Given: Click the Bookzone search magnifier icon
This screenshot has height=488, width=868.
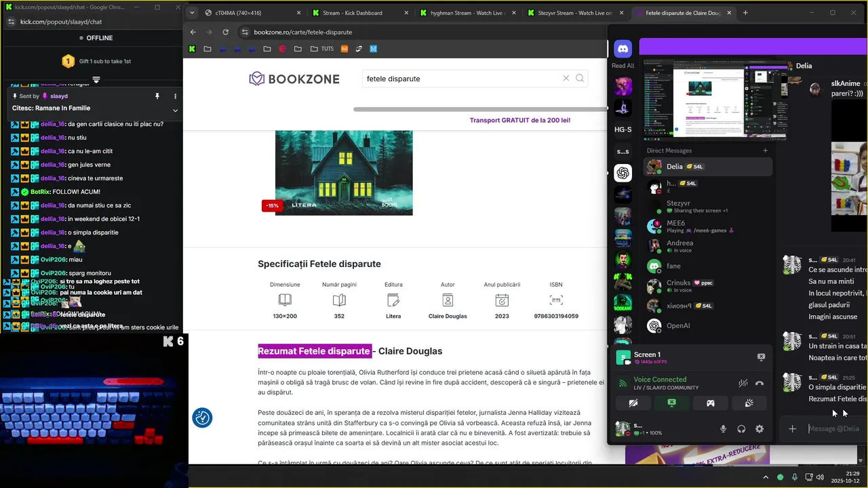Looking at the screenshot, I should point(580,78).
